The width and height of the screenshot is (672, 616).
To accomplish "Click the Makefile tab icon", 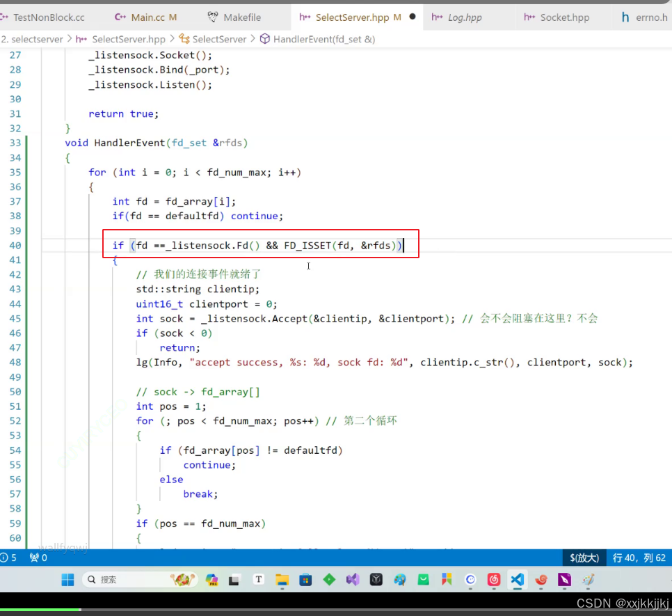I will click(213, 17).
